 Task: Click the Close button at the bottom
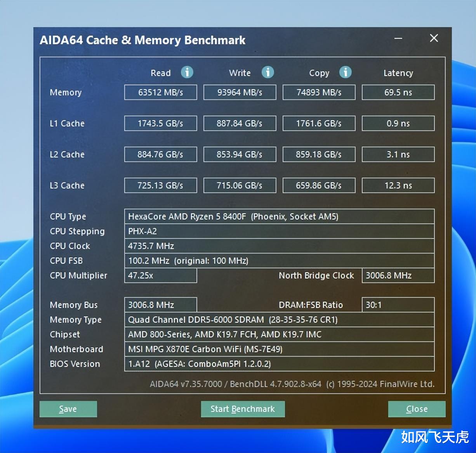coord(417,409)
